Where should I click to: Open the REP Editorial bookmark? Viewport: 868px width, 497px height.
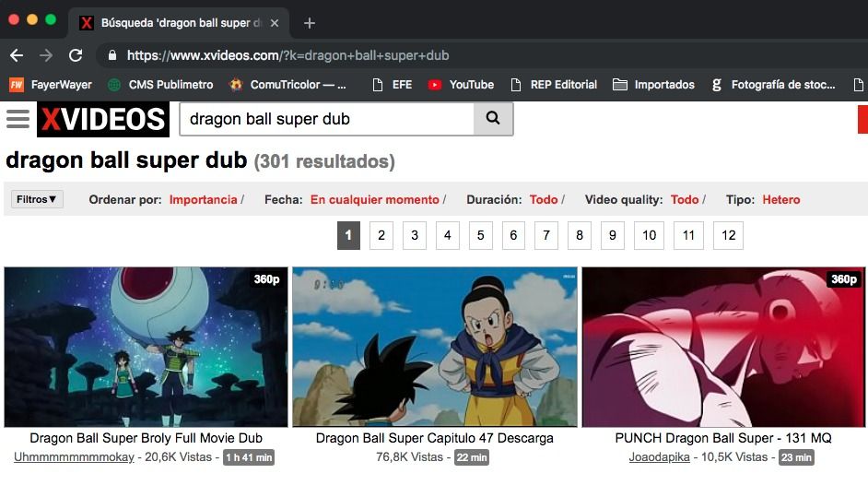click(553, 85)
